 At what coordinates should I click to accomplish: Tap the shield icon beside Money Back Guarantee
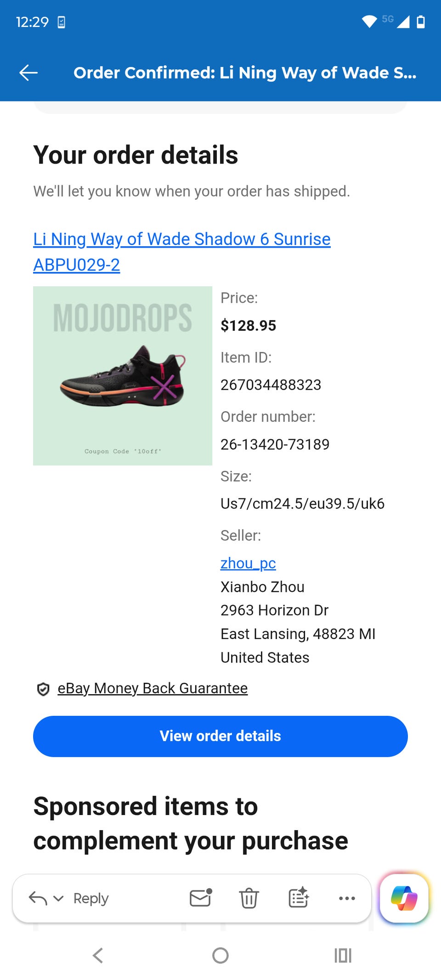(43, 689)
